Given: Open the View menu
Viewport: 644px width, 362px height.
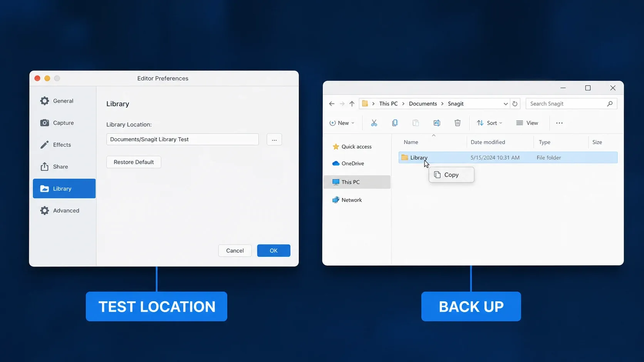Looking at the screenshot, I should click(x=527, y=123).
